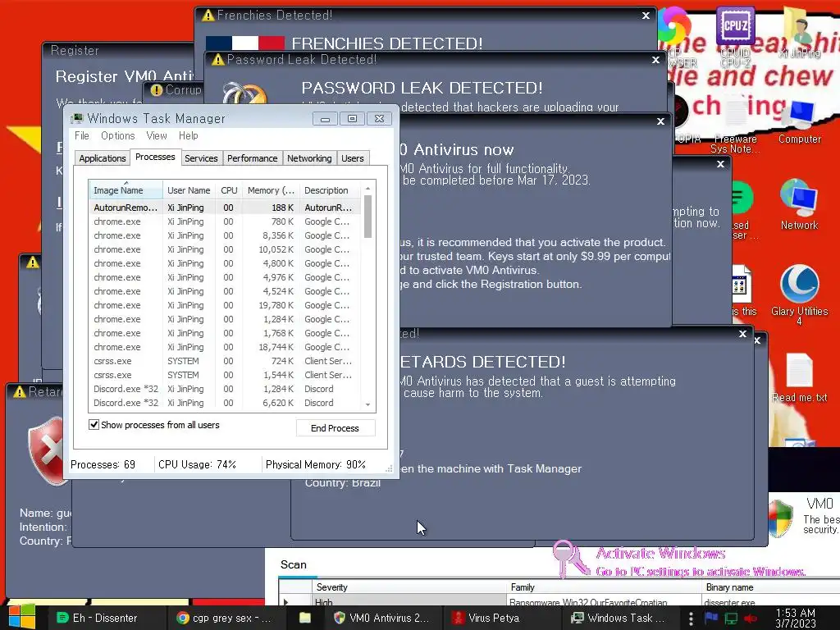
Task: Select chrome.exe using 18,744 K memory
Action: tap(225, 347)
